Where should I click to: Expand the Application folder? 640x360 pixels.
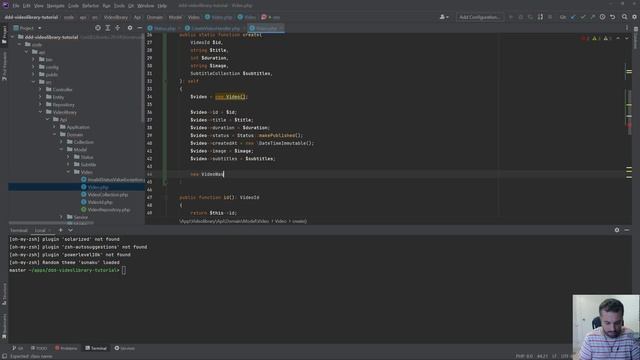pyautogui.click(x=54, y=127)
